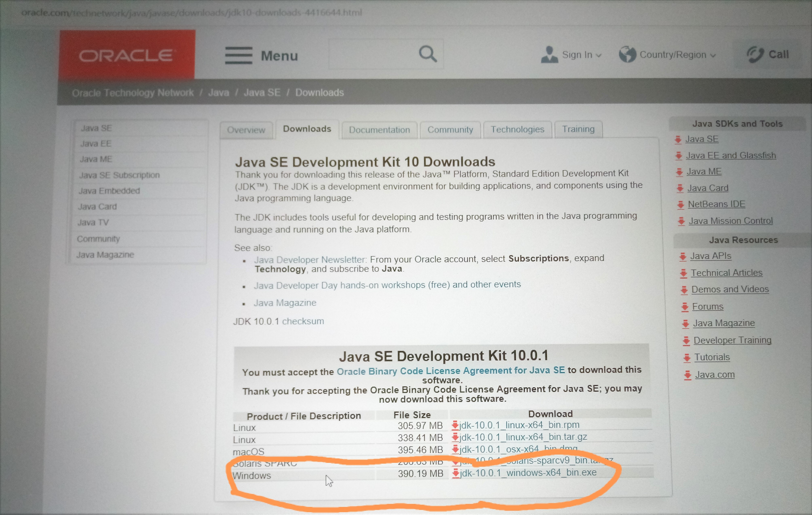Open Java Card link in right panel
Image resolution: width=812 pixels, height=515 pixels.
[x=708, y=188]
